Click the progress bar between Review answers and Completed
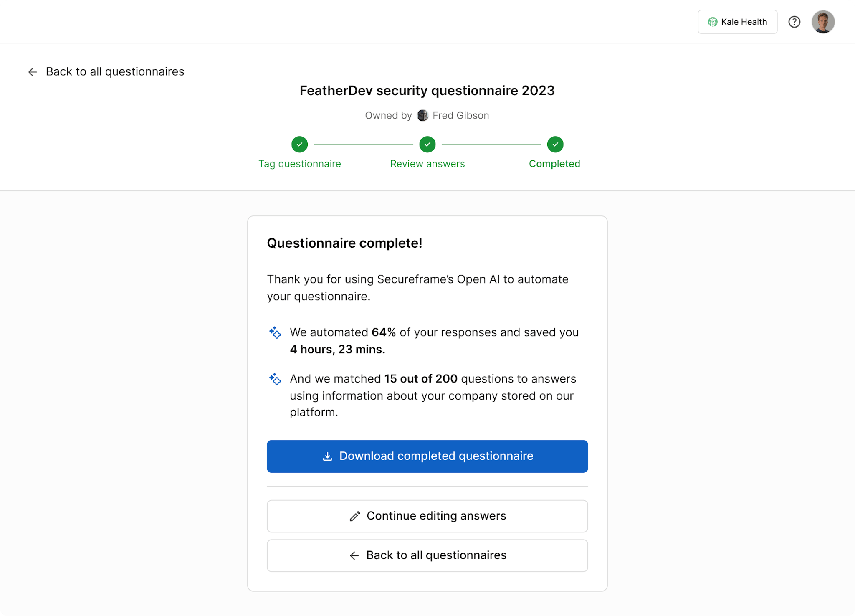The image size is (855, 616). [x=491, y=144]
